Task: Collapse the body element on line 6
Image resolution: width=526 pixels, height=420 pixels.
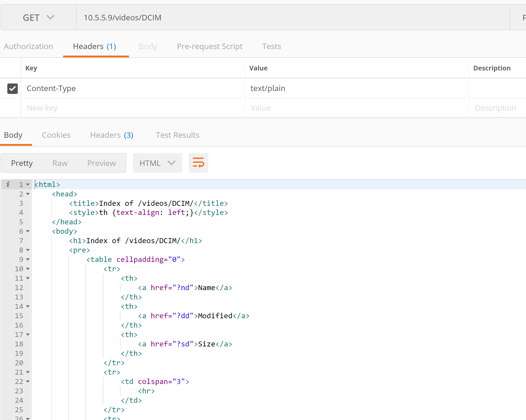Action: point(28,231)
